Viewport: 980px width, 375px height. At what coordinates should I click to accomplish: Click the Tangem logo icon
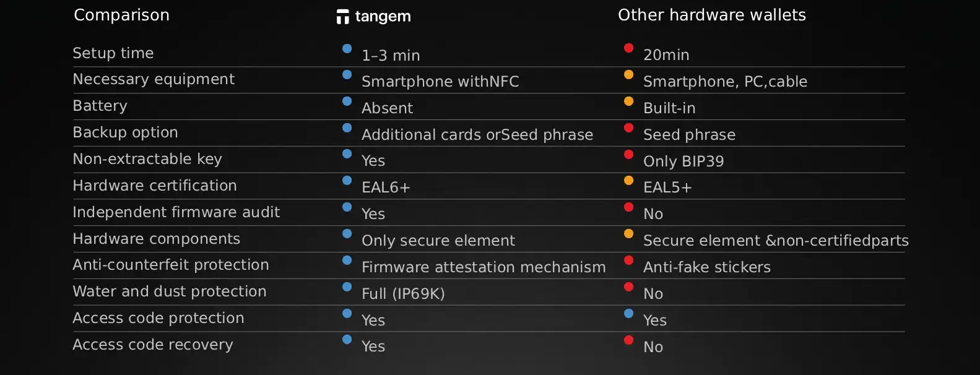[x=342, y=17]
